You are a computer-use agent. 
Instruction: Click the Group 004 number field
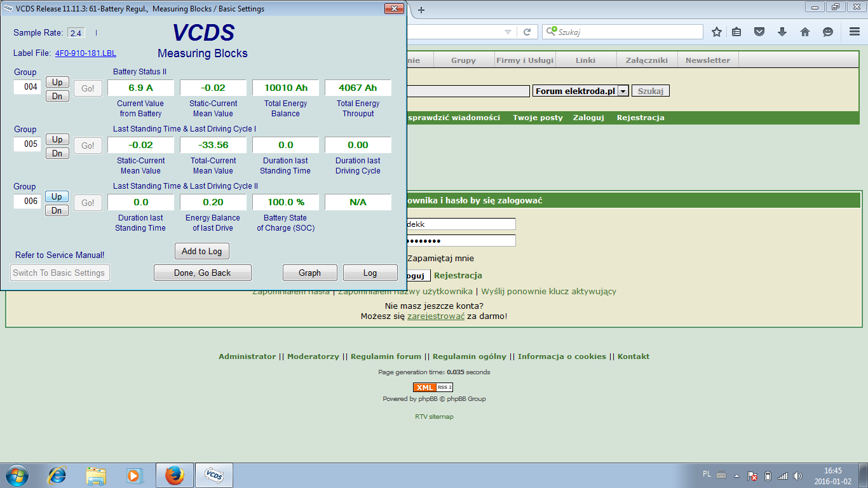(28, 86)
